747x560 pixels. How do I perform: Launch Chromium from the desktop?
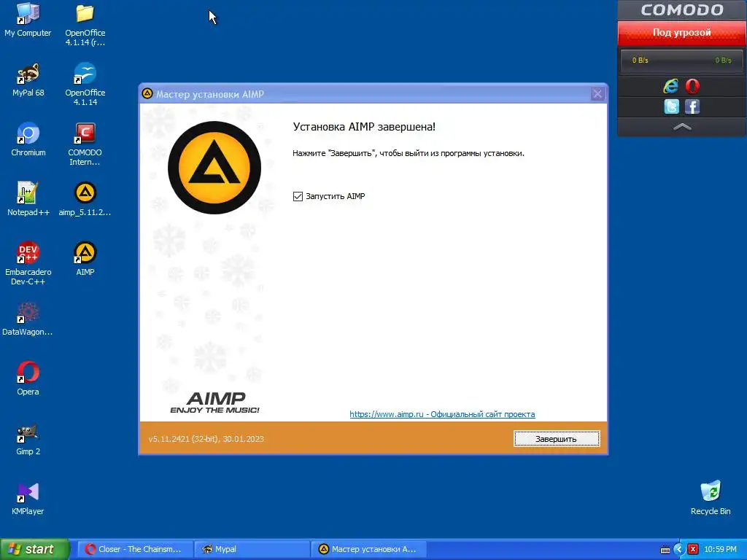click(x=28, y=139)
